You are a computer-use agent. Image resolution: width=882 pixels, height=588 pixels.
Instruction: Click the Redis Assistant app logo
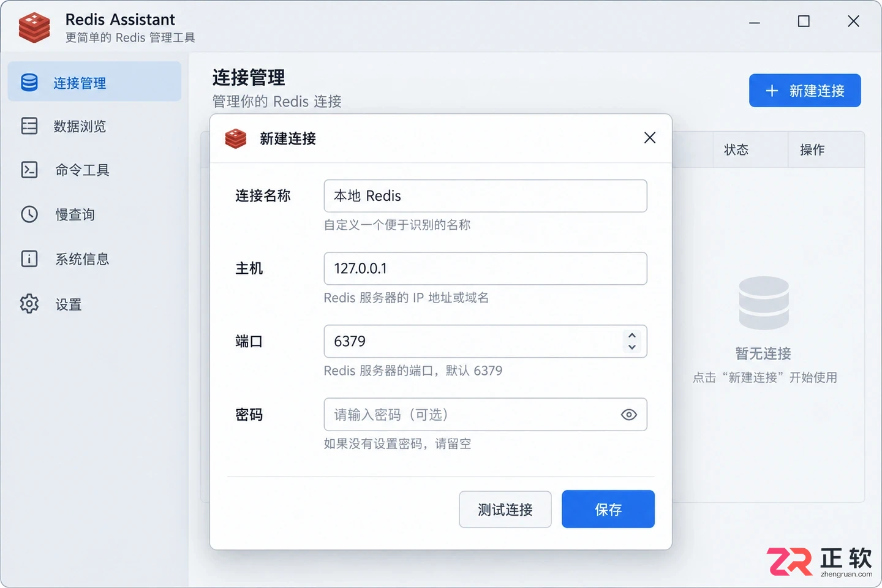(x=34, y=28)
